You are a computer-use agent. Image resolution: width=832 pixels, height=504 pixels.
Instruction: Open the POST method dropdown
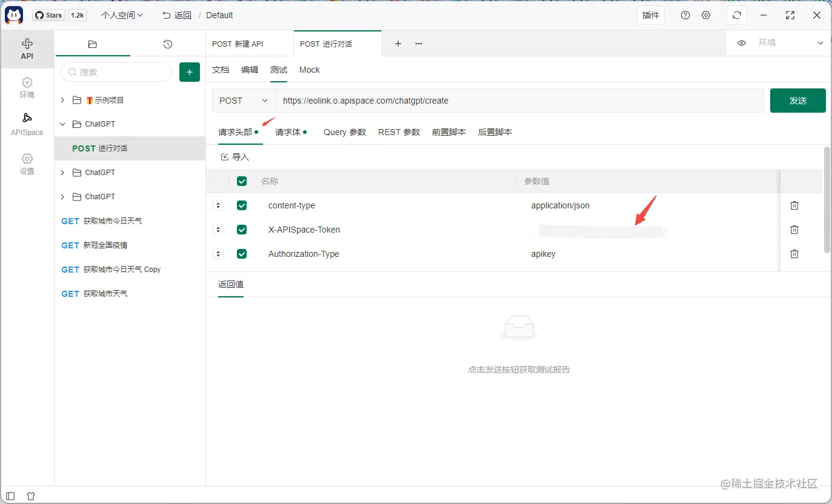click(x=244, y=101)
